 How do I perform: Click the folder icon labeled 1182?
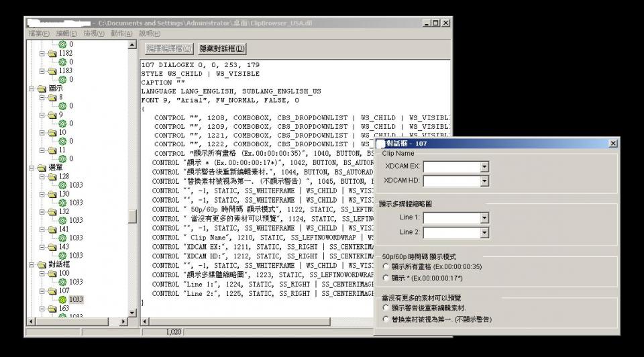click(x=52, y=54)
